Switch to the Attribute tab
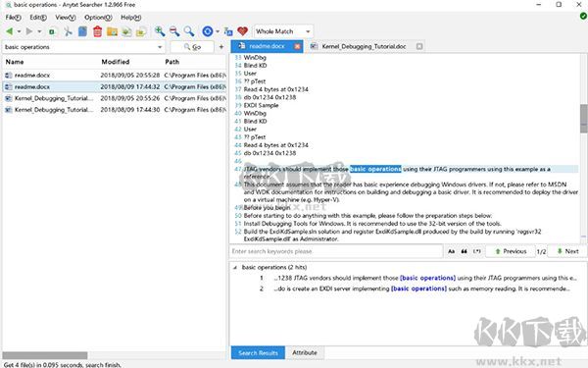Screen dimensions: 588x368 pyautogui.click(x=305, y=353)
